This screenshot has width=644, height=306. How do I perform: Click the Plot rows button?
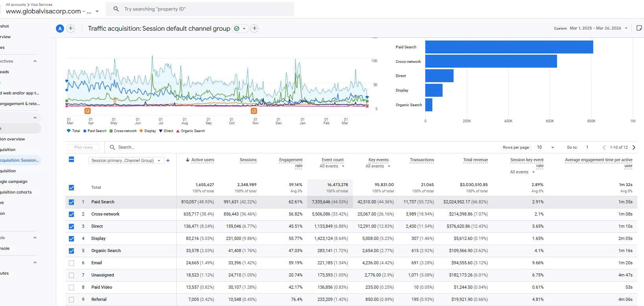pyautogui.click(x=83, y=147)
